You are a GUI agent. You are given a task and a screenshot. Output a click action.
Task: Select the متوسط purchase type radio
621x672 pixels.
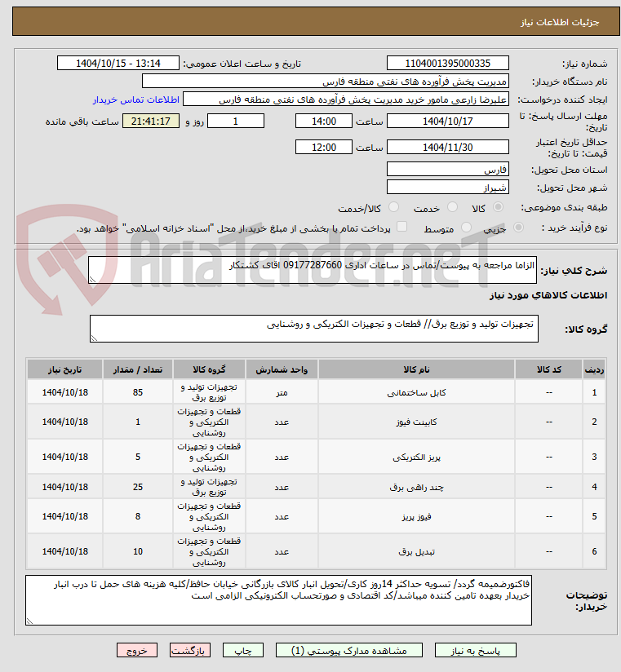(x=466, y=228)
